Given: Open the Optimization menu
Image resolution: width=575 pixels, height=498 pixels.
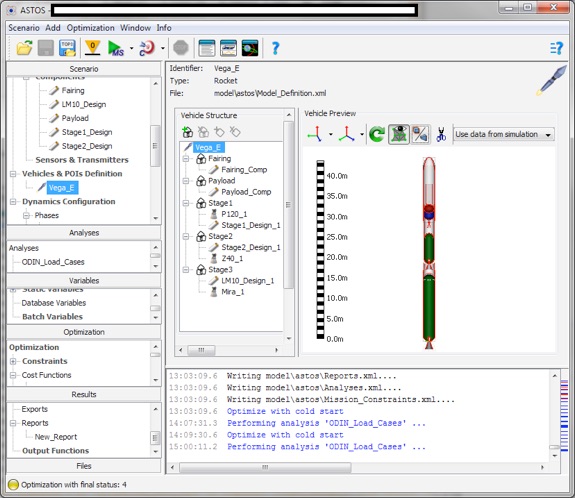Looking at the screenshot, I should [91, 28].
